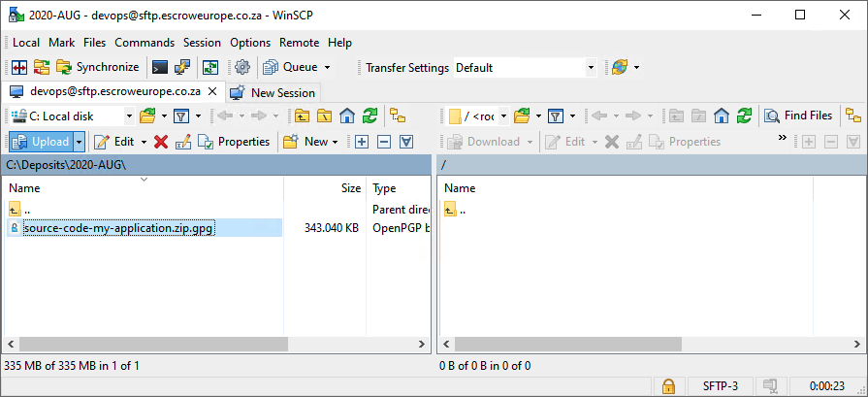The width and height of the screenshot is (868, 397).
Task: Click the local red Delete icon
Action: 161,142
